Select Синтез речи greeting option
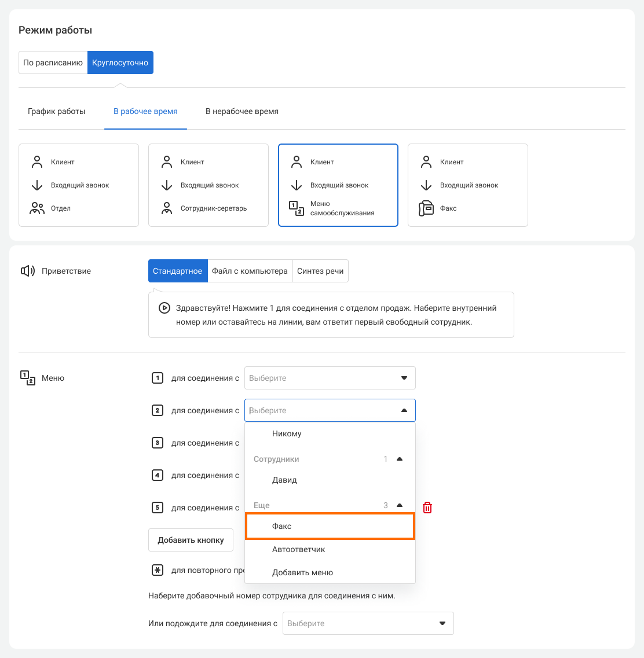This screenshot has width=644, height=658. click(320, 271)
